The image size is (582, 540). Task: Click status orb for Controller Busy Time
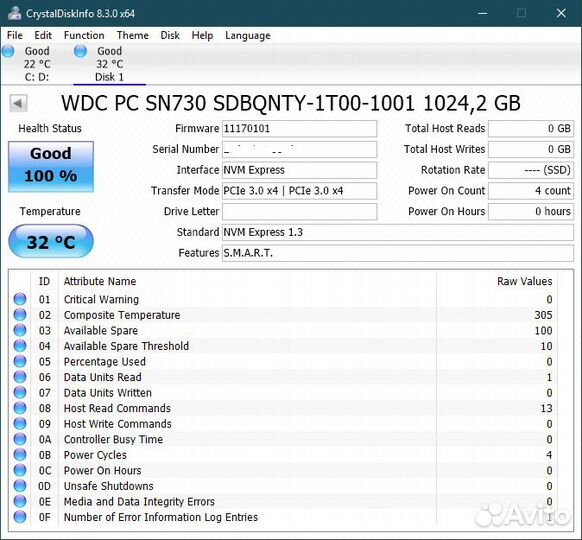point(20,439)
